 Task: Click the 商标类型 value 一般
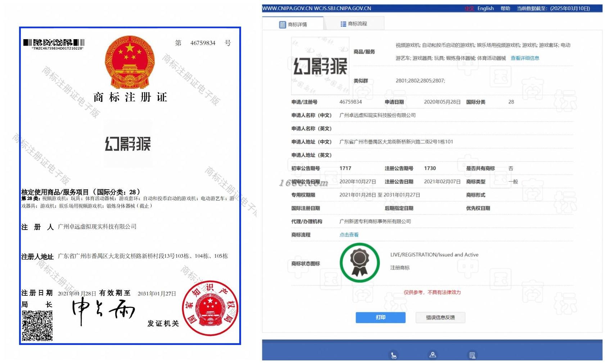tap(513, 182)
